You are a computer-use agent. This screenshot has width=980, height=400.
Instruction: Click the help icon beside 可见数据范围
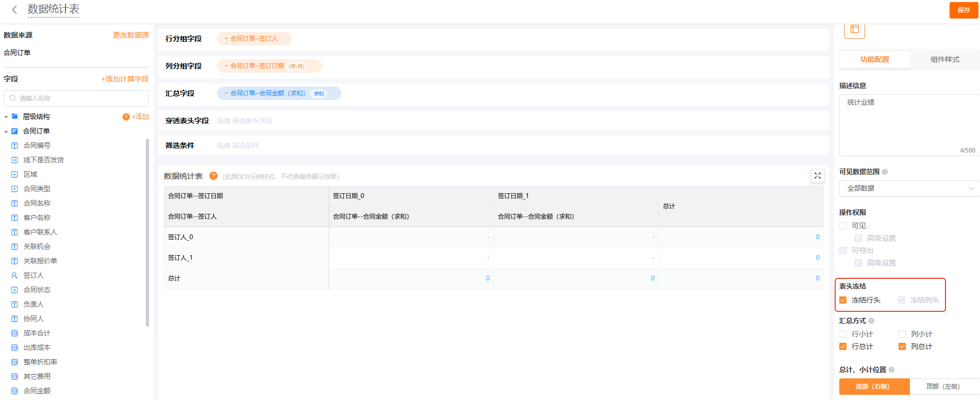pos(885,172)
